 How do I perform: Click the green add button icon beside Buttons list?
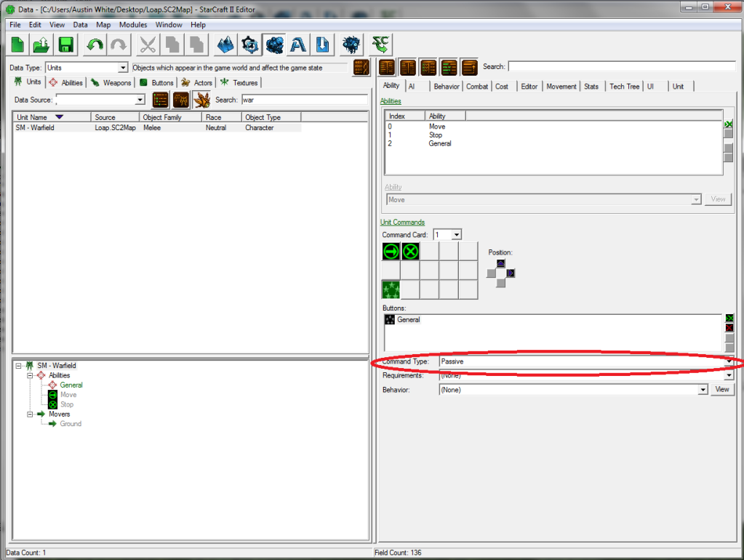pos(729,318)
